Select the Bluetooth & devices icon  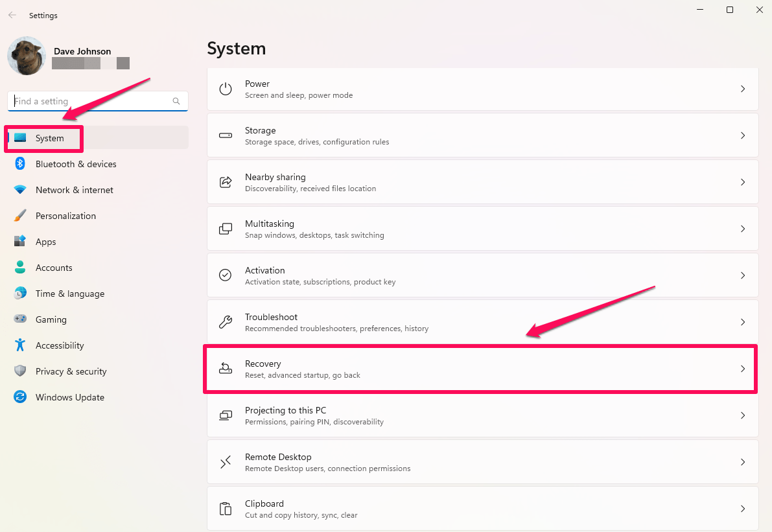pyautogui.click(x=19, y=164)
